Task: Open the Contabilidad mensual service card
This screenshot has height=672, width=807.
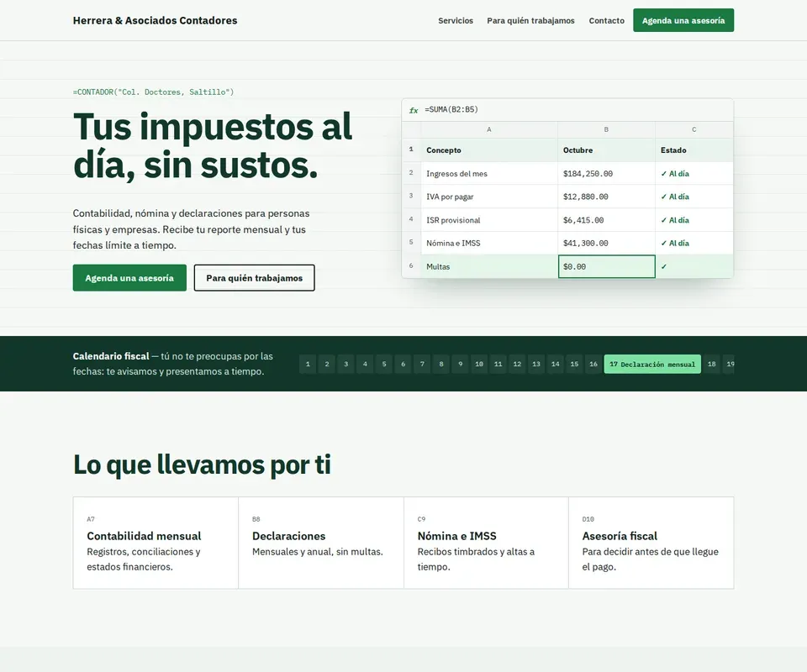Action: point(156,543)
